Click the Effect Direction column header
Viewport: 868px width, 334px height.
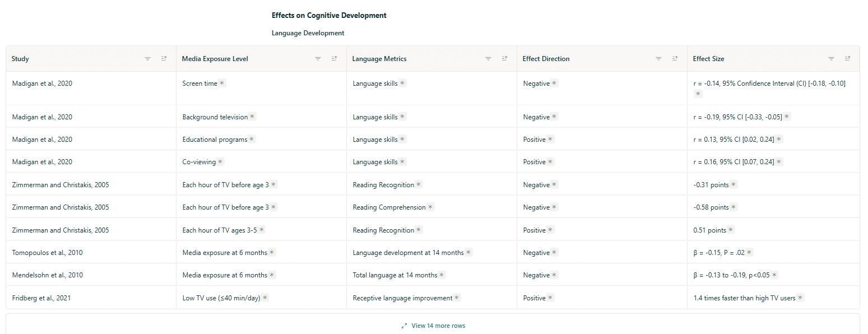pos(546,59)
